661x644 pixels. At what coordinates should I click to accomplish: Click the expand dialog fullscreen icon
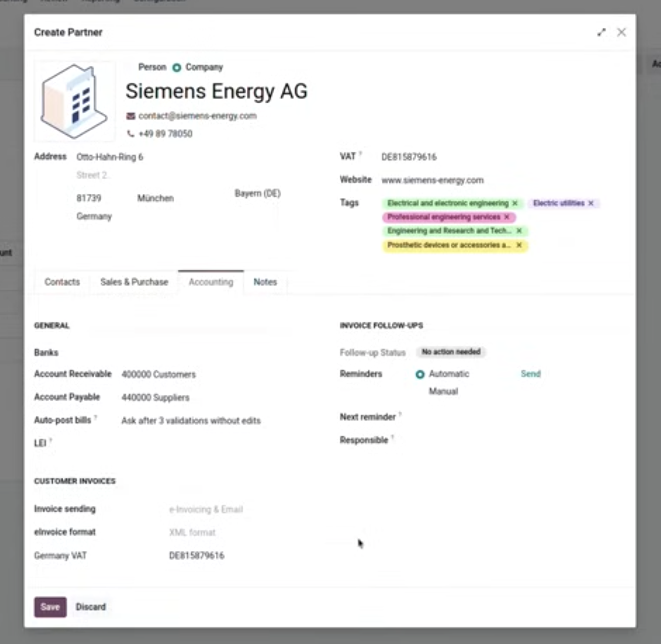click(x=601, y=32)
